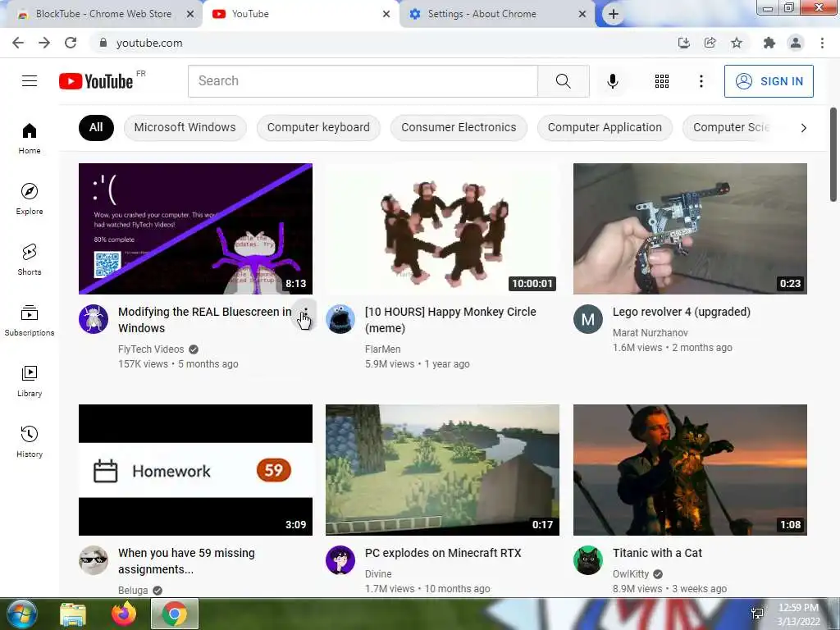Image resolution: width=840 pixels, height=630 pixels.
Task: Click the YouTube logo
Action: (96, 81)
